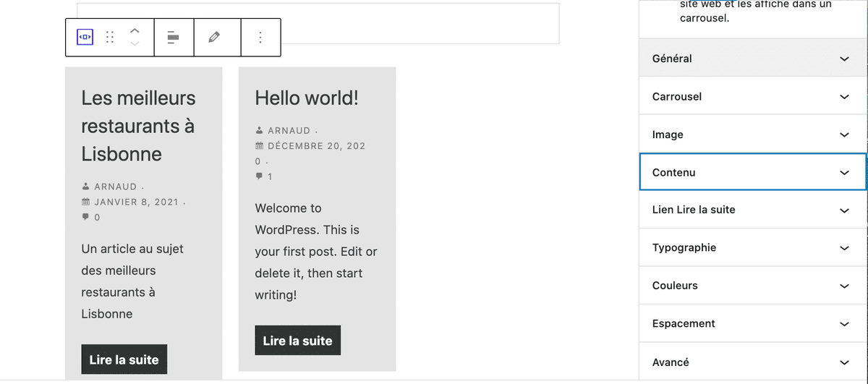868x384 pixels.
Task: Open the Contenu settings section
Action: (752, 172)
